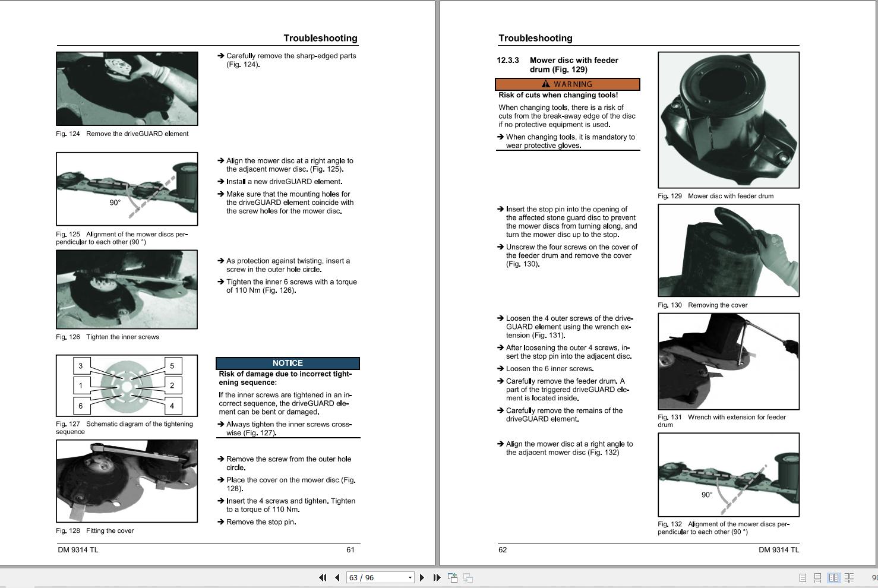
Task: Click the 12.3.3 Mower disc section heading
Action: [x=573, y=65]
